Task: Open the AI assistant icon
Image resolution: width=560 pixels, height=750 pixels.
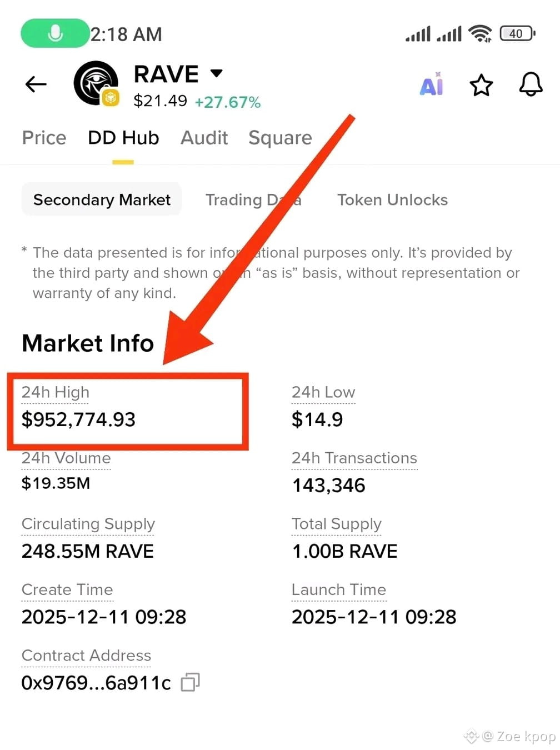Action: (432, 84)
